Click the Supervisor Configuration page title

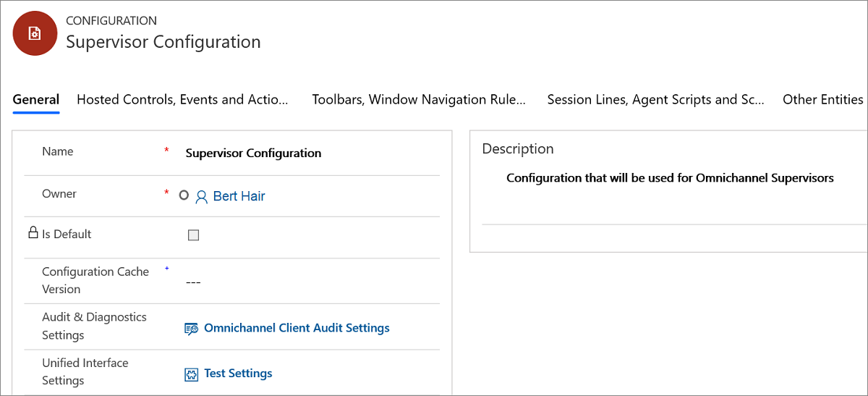pos(163,42)
